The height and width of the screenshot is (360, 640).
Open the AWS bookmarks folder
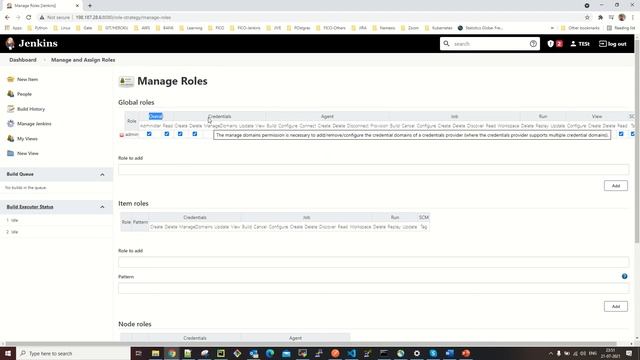[x=142, y=28]
